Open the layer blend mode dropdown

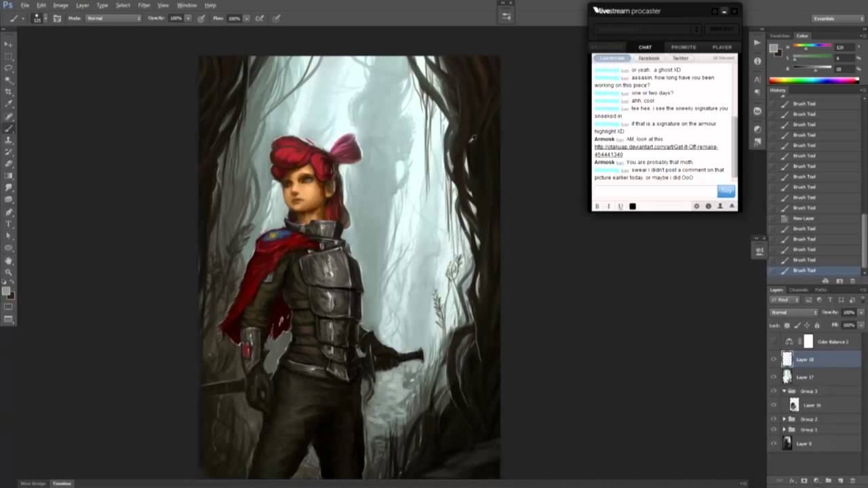(793, 312)
